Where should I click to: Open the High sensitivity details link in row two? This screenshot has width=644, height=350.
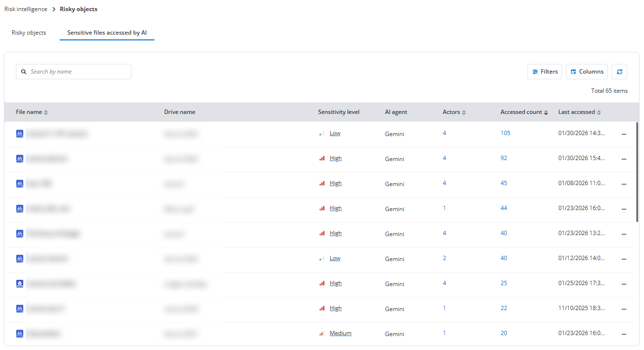tap(335, 158)
